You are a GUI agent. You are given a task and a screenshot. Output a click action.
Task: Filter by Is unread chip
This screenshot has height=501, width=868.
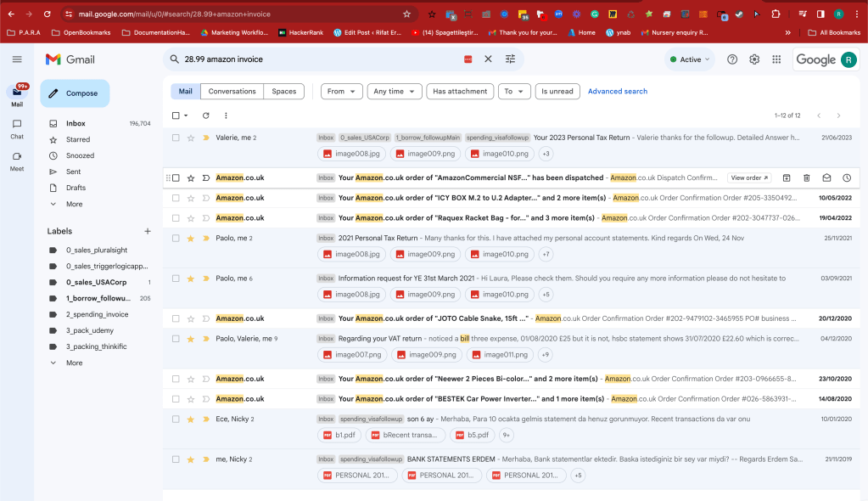click(x=557, y=92)
